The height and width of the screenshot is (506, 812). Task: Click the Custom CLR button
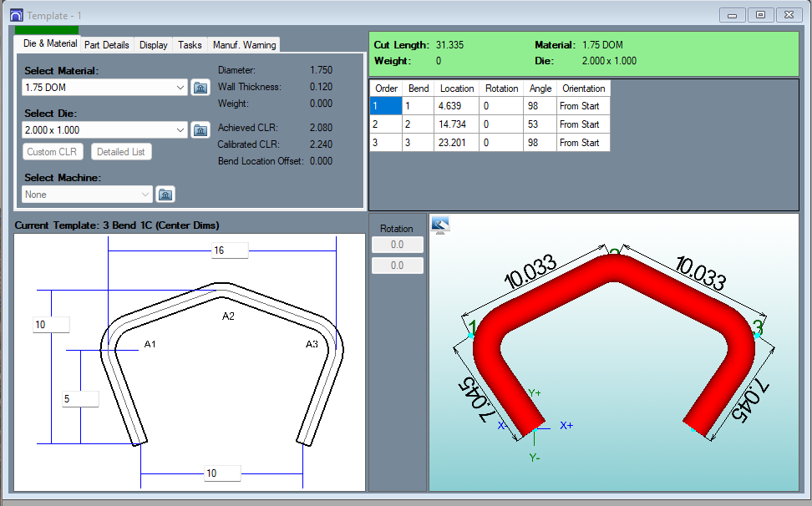[53, 152]
